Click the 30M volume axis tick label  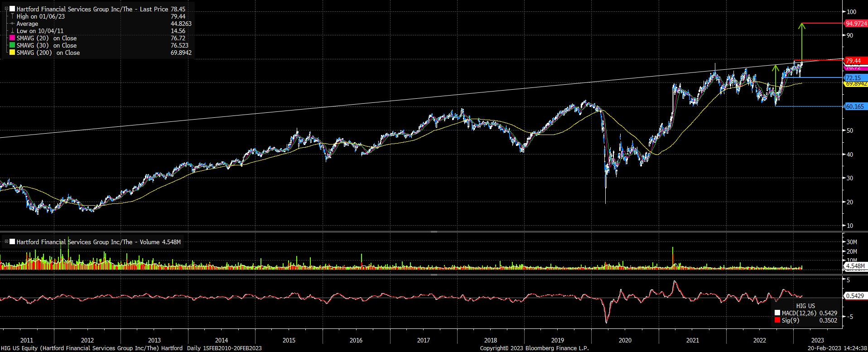(x=851, y=242)
